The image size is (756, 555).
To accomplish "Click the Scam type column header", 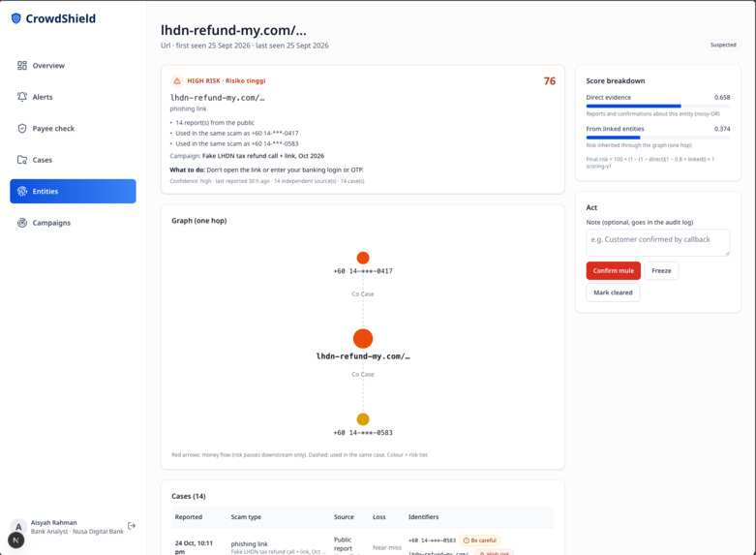I will click(x=246, y=517).
